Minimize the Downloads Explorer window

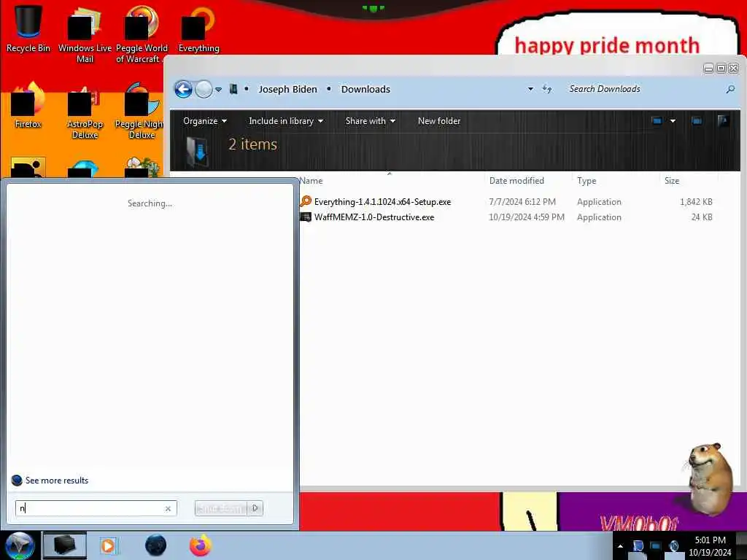point(709,69)
